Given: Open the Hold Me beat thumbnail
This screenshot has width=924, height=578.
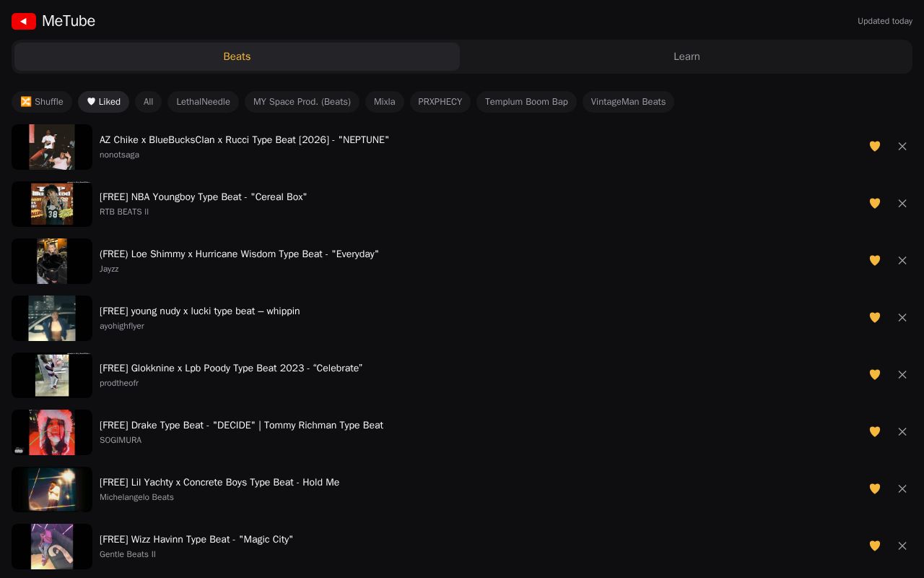Looking at the screenshot, I should click(52, 489).
